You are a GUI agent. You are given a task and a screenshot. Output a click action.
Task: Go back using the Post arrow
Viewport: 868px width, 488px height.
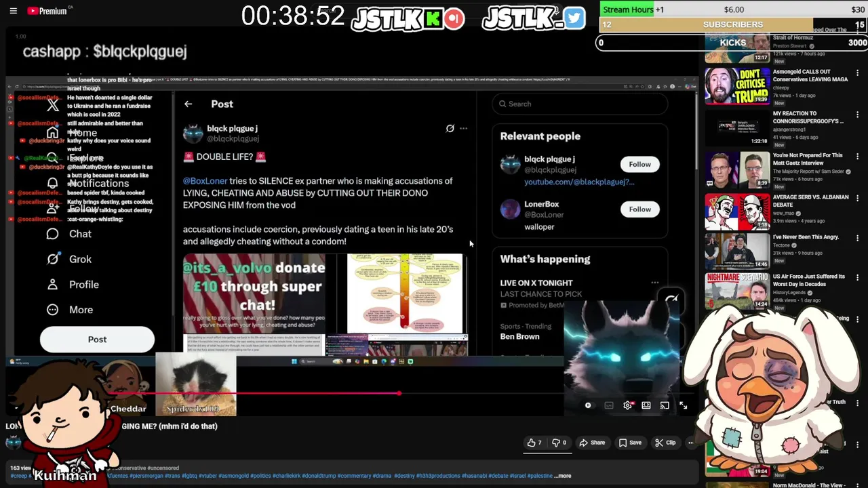click(x=189, y=104)
